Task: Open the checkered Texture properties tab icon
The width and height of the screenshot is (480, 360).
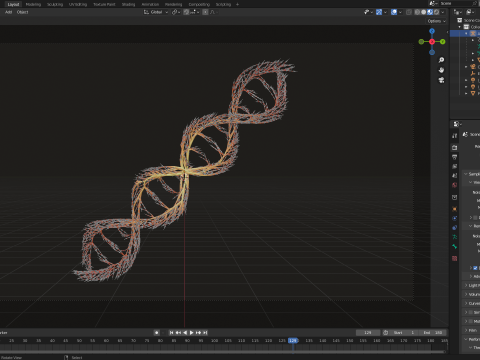Action: [455, 258]
